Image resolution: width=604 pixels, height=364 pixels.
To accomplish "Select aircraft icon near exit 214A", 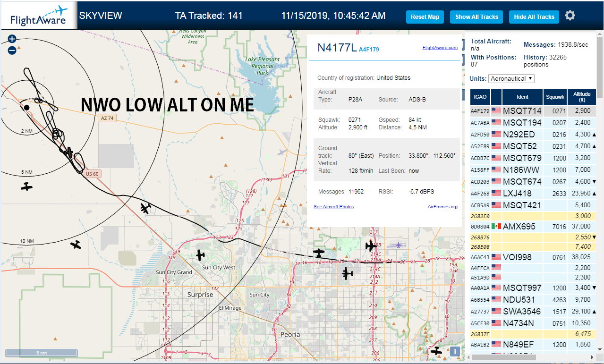I will coord(347,273).
